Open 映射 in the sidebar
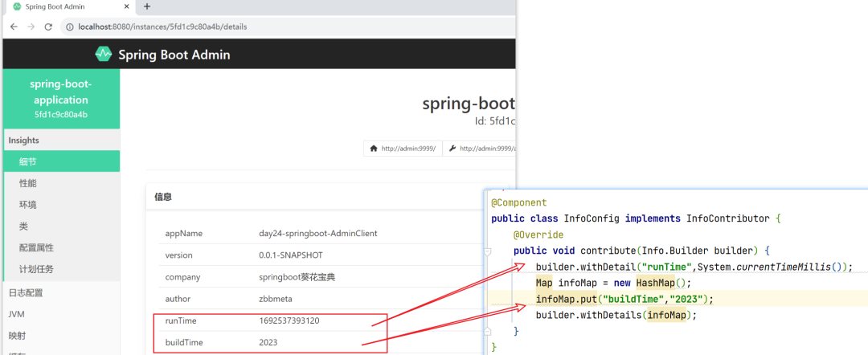The width and height of the screenshot is (868, 355). click(x=61, y=336)
